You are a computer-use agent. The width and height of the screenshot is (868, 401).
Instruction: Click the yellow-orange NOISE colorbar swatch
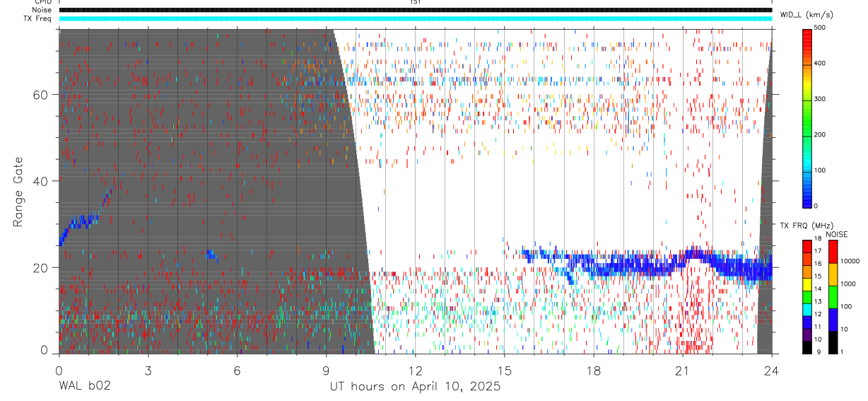pos(832,274)
